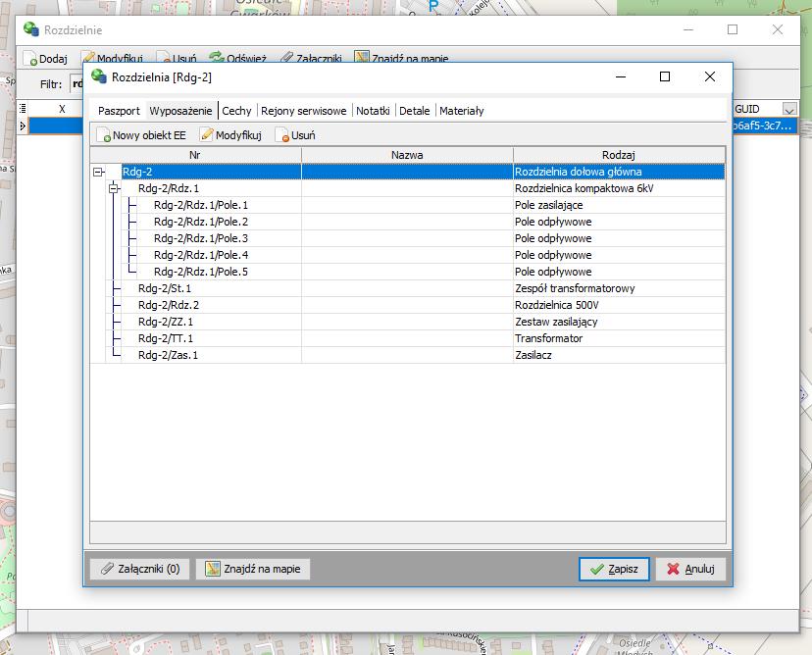Click the GUID column header

click(757, 109)
